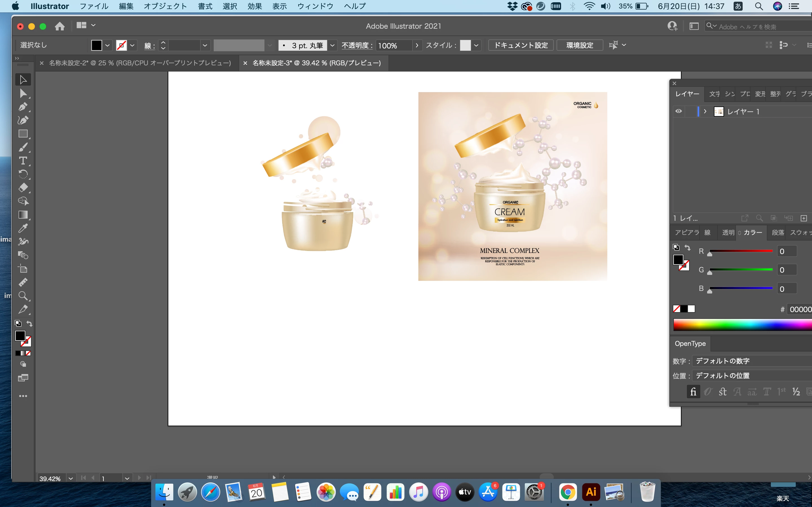Open the brush definition dropdown
Screen dimensions: 812x507
(332, 45)
